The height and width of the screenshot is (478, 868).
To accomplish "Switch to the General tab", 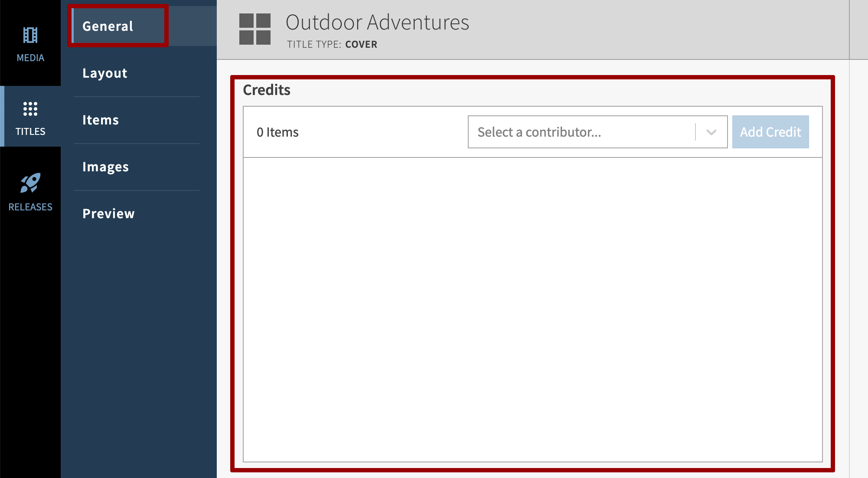I will point(108,26).
